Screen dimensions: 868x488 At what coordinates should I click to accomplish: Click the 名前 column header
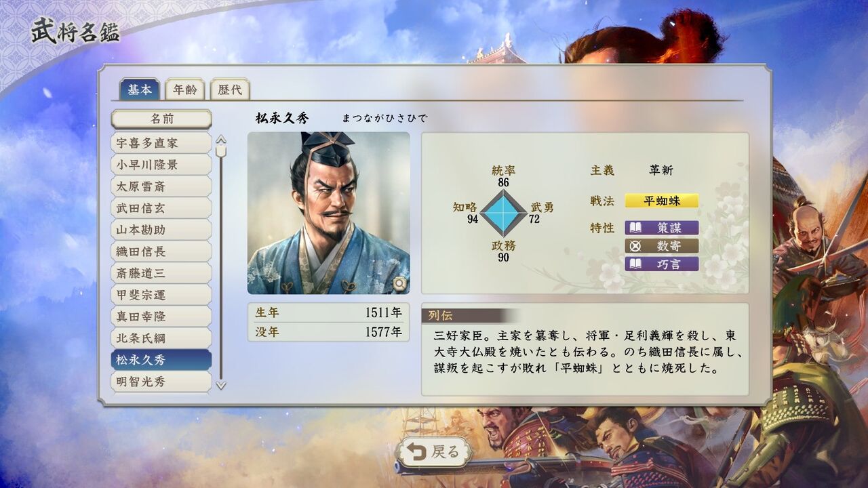(161, 119)
